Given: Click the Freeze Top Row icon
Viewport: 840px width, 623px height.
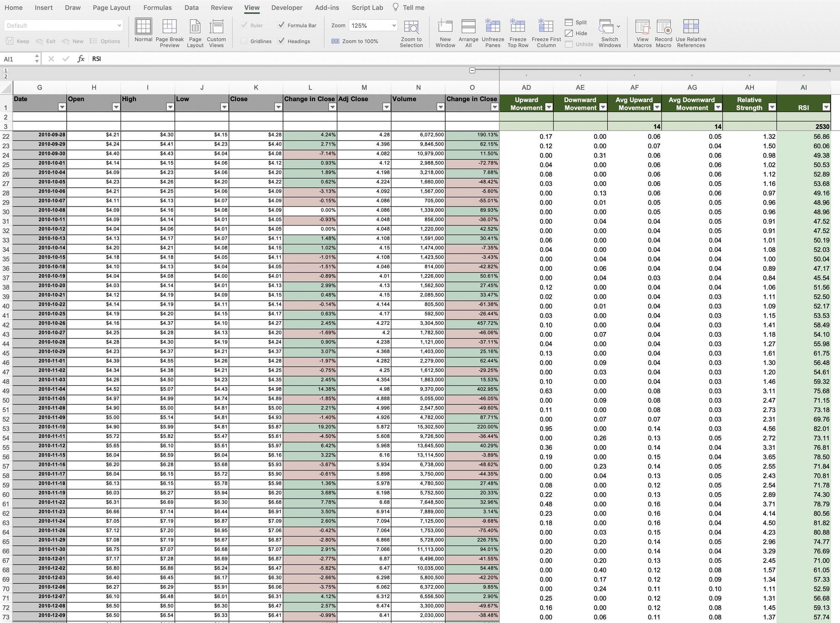Looking at the screenshot, I should click(x=518, y=29).
